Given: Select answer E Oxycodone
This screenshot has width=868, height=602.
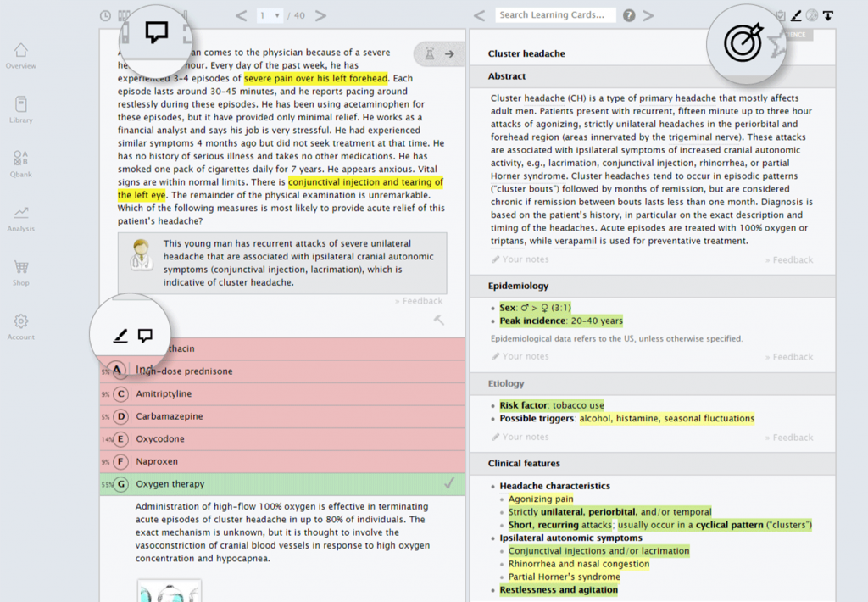Looking at the screenshot, I should [x=282, y=439].
